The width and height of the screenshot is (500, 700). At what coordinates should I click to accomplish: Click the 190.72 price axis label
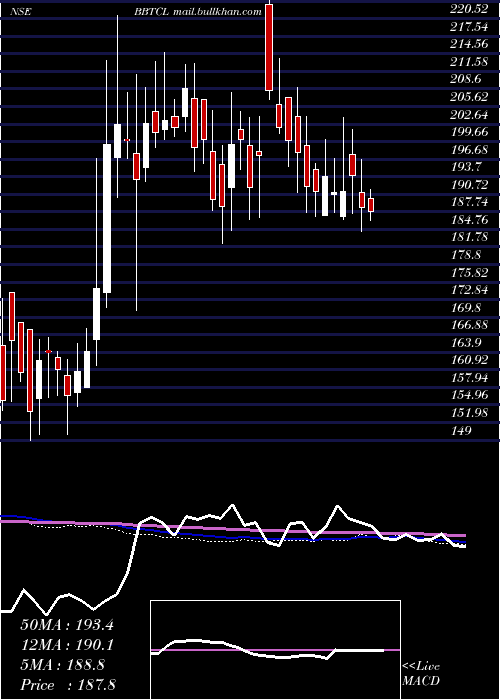point(468,184)
